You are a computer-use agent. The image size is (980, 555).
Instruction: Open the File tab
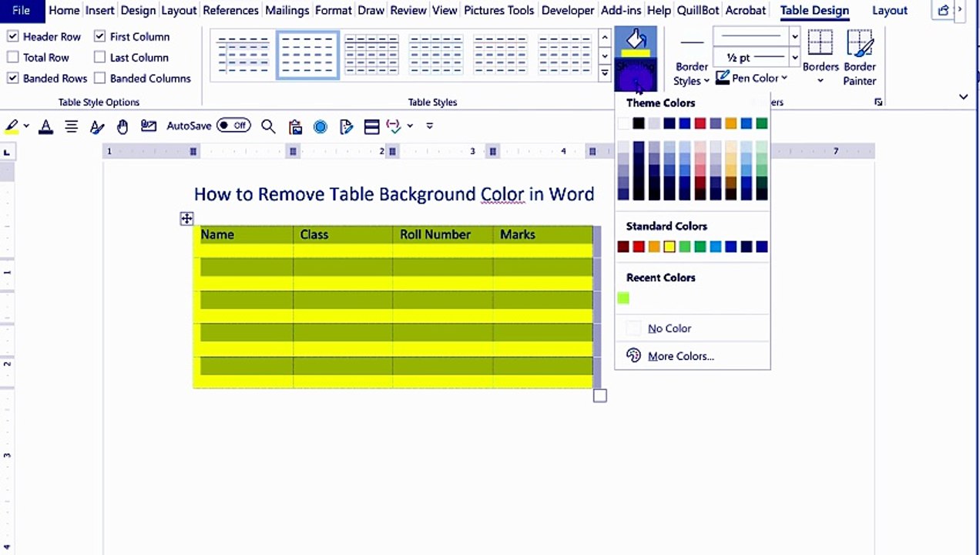click(21, 10)
